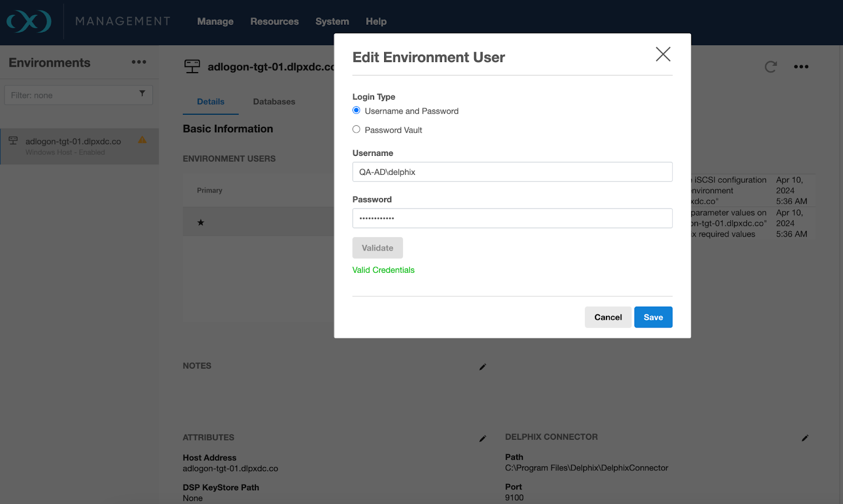Open the Manage menu

tap(215, 22)
